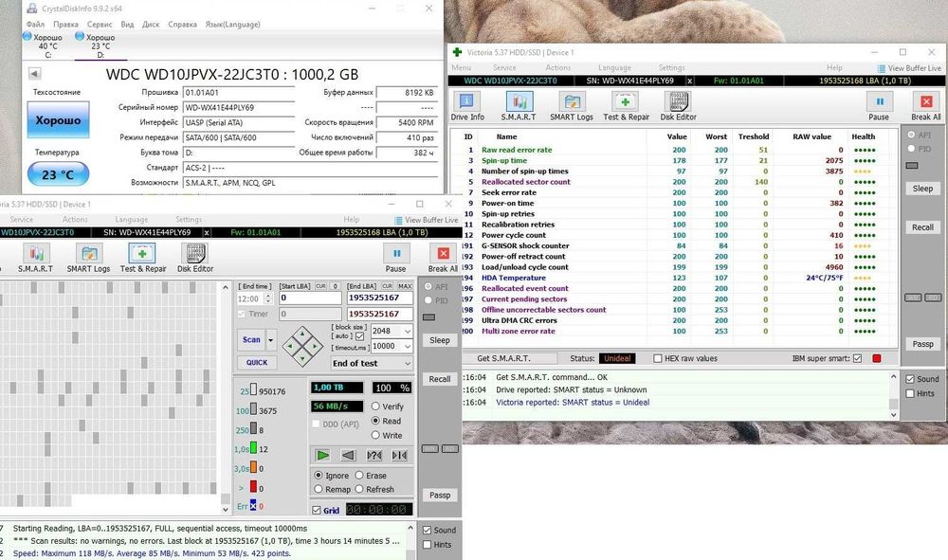
Task: Select the Verify radio button
Action: [x=375, y=406]
